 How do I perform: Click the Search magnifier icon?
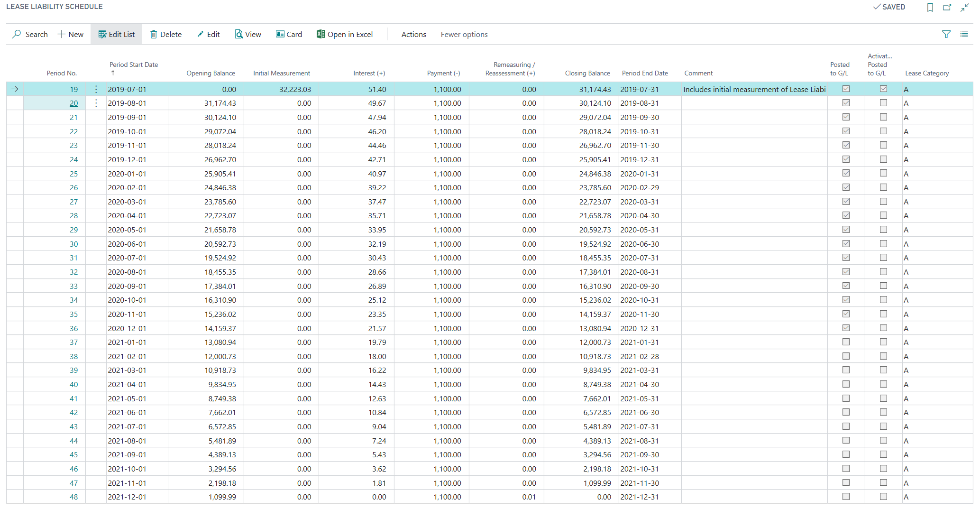point(17,34)
